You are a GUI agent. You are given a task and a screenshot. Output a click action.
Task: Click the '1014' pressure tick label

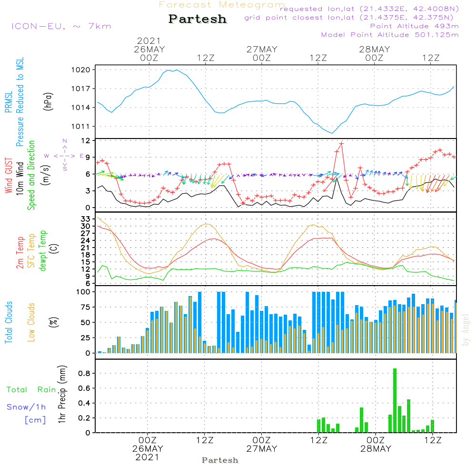click(x=81, y=108)
